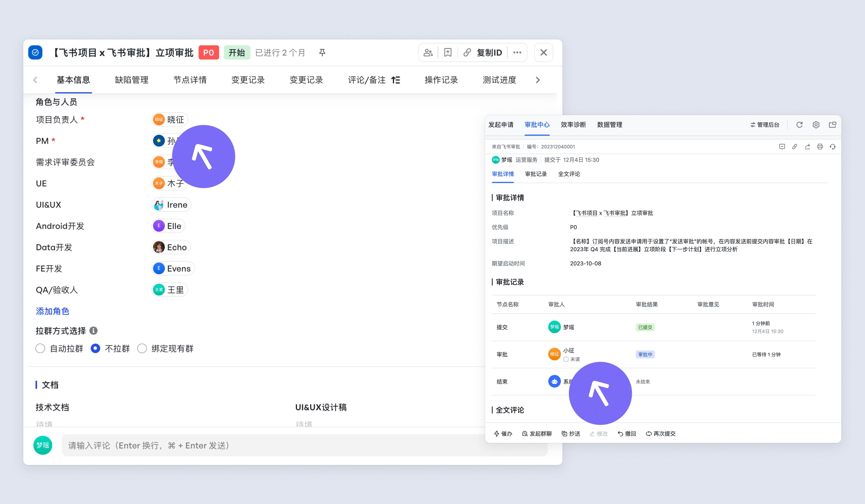Click the blue checkmark work item icon
865x504 pixels.
pyautogui.click(x=35, y=52)
